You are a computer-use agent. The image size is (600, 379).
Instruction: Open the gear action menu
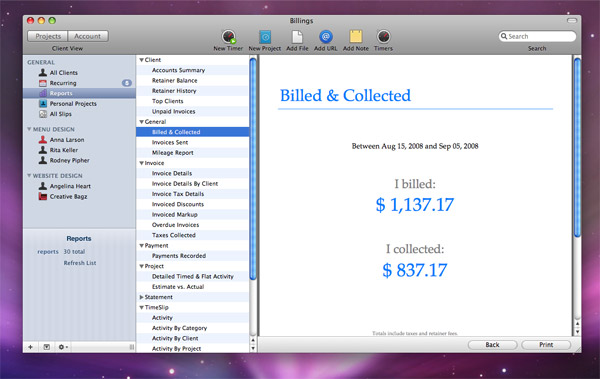pos(63,347)
